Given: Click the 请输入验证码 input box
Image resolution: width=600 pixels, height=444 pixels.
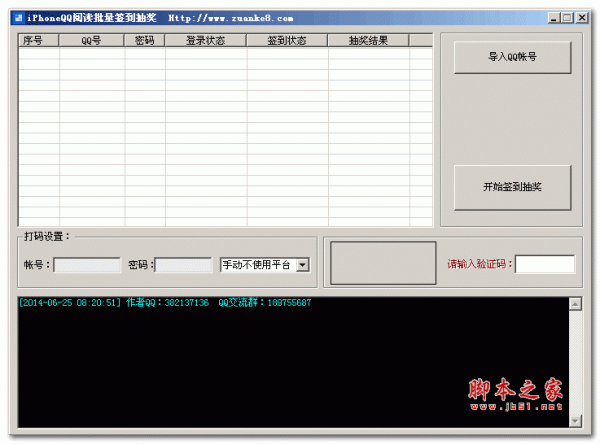Looking at the screenshot, I should tap(545, 264).
